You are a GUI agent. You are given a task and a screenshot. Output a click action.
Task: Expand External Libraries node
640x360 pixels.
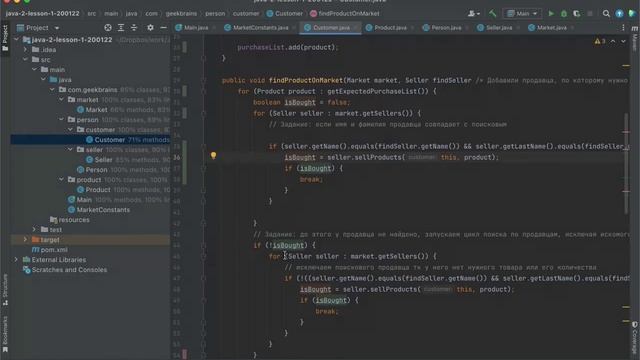click(x=16, y=260)
